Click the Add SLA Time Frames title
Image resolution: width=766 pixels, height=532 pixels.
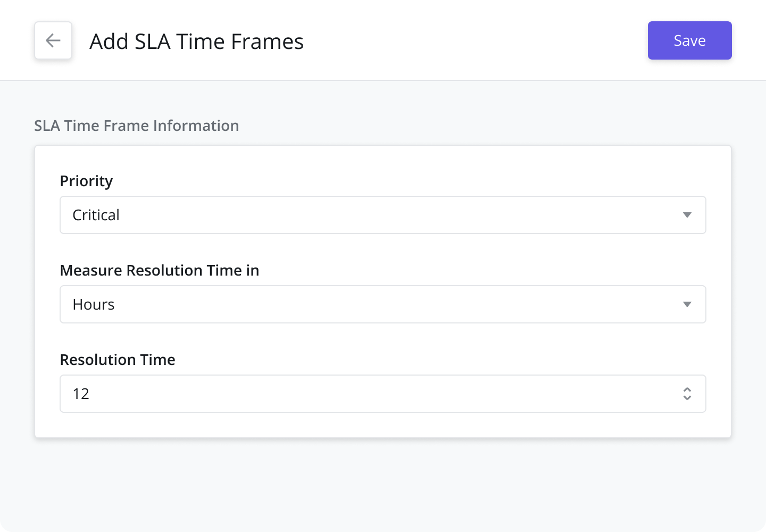coord(197,41)
